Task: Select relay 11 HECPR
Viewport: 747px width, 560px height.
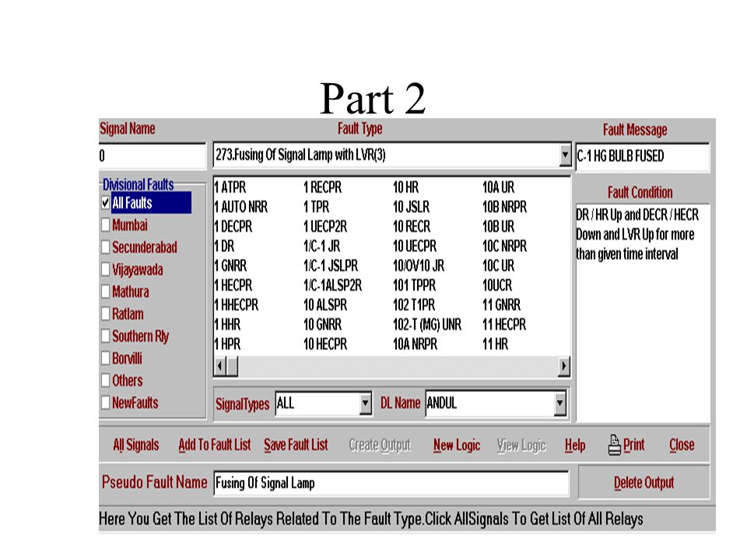Action: coord(504,325)
